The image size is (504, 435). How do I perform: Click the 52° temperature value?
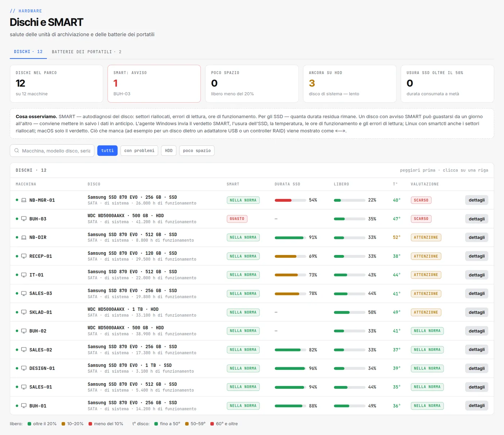[x=396, y=238]
